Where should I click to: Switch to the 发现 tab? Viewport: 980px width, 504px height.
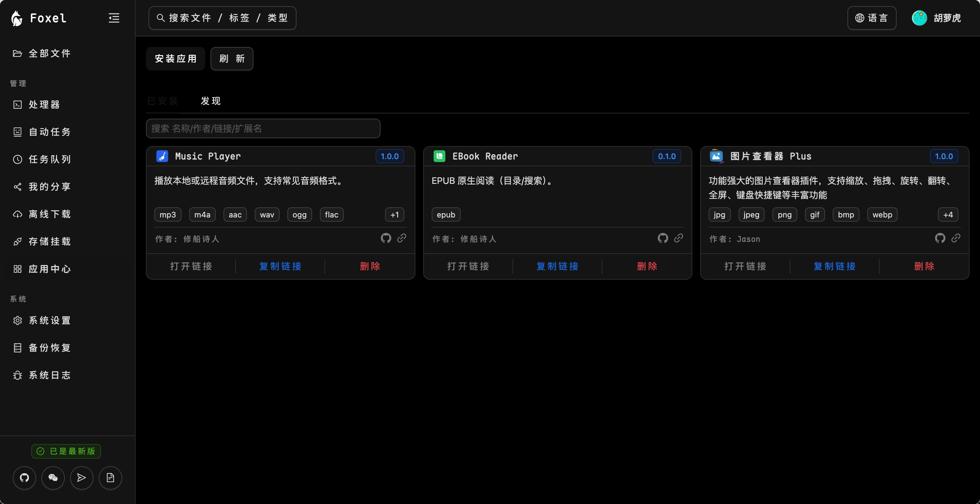click(211, 101)
